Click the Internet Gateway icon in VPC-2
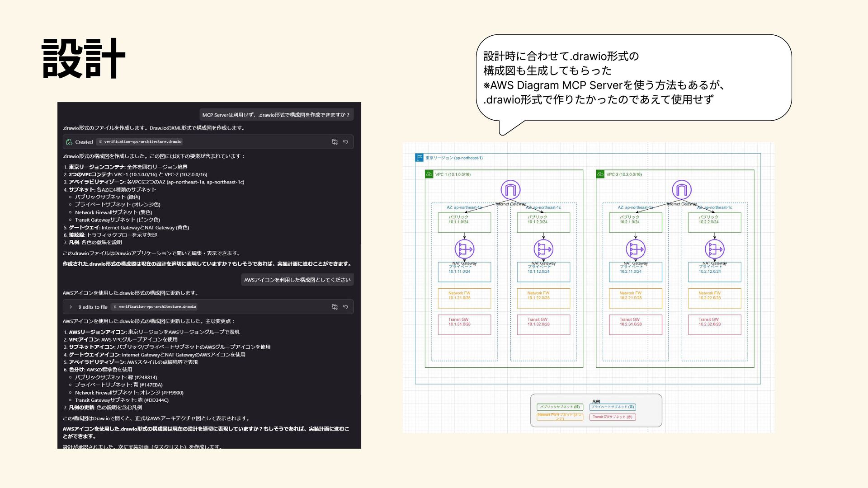This screenshot has width=868, height=488. (681, 190)
